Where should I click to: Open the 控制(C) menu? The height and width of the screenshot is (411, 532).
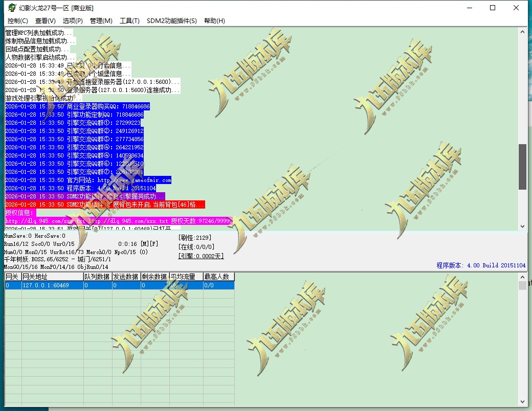17,20
